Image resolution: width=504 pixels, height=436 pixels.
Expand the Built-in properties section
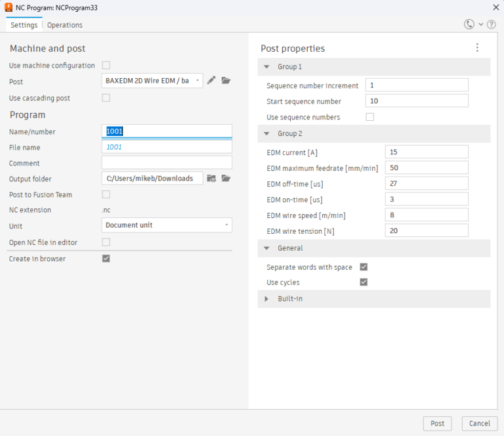pos(266,299)
